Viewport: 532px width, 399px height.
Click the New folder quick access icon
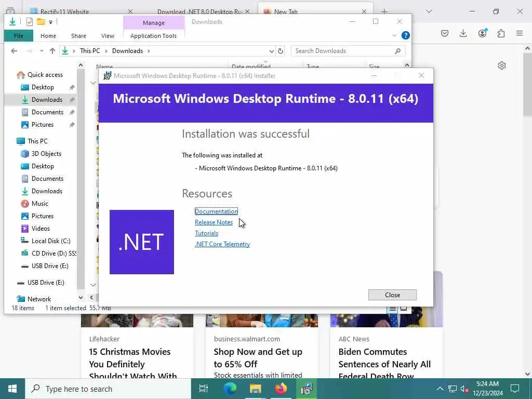(x=41, y=22)
